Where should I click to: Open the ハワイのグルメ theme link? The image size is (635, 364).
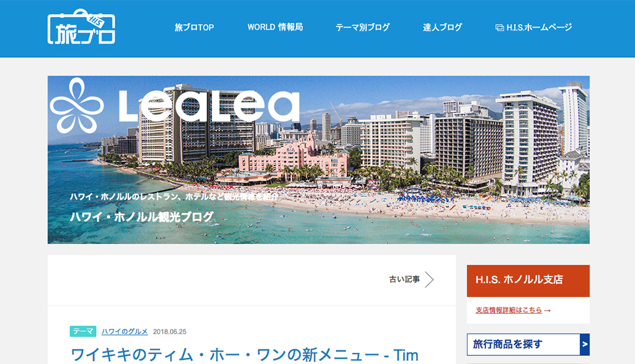tap(124, 331)
